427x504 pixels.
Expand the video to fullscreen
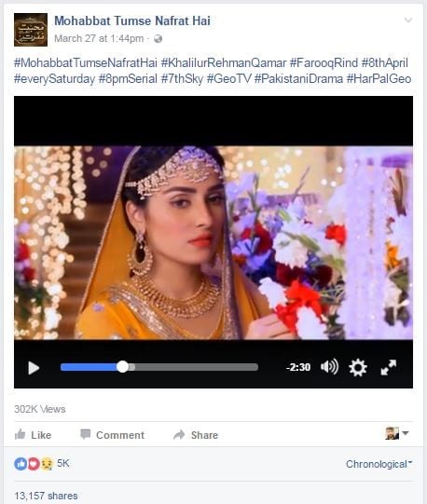click(x=389, y=367)
